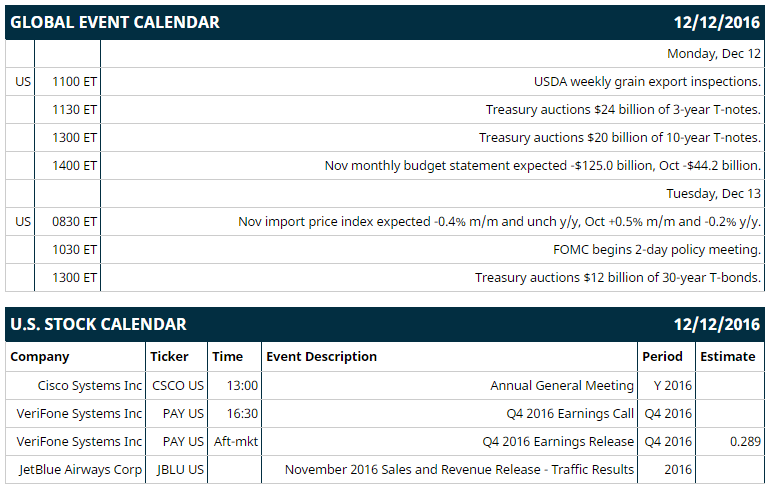Viewport: 771px width, 488px height.
Task: Click the Company column header
Action: point(40,357)
